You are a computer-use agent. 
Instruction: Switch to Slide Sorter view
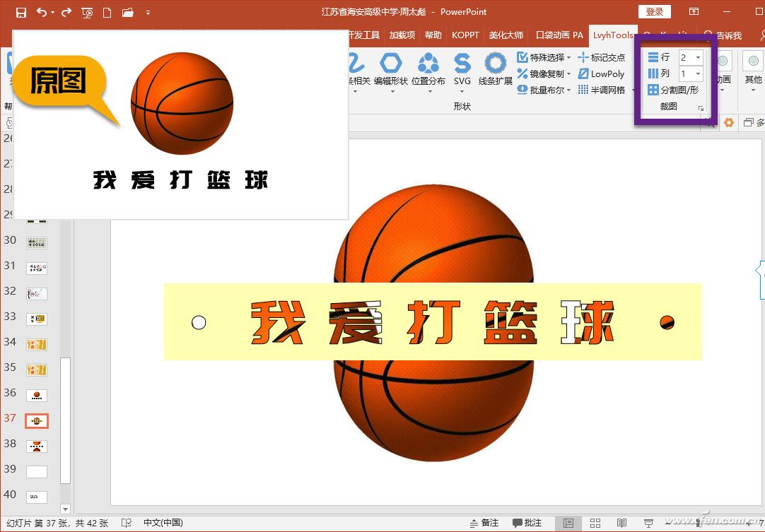tap(595, 522)
